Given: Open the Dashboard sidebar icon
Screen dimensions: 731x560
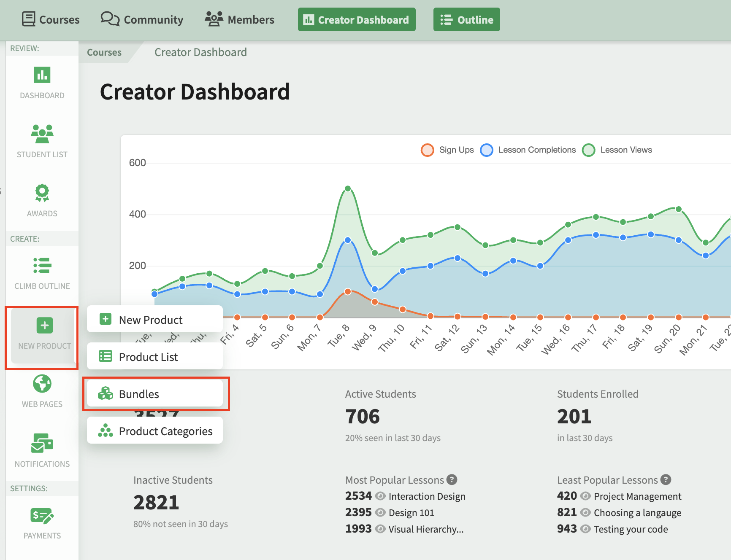Looking at the screenshot, I should [x=42, y=75].
